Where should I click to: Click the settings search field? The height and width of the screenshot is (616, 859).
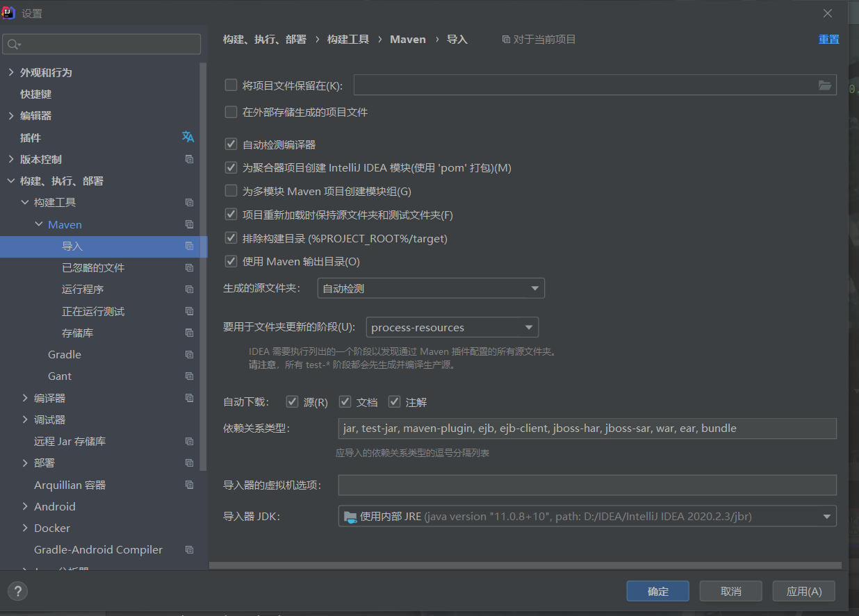(101, 44)
